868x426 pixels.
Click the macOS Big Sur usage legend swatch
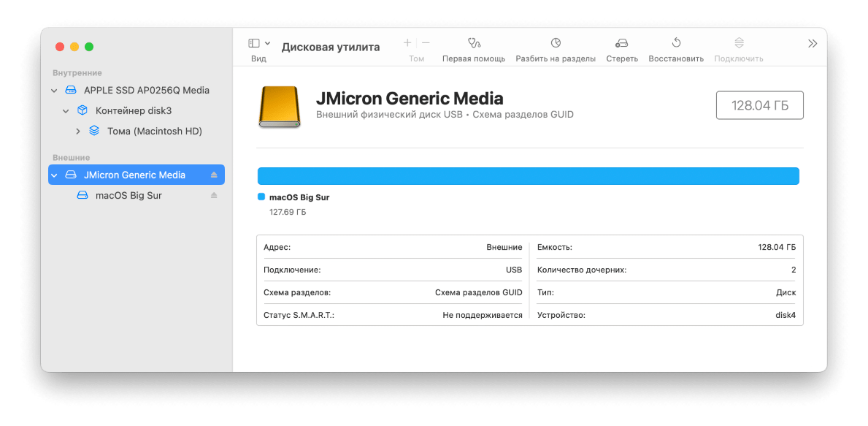pyautogui.click(x=260, y=196)
